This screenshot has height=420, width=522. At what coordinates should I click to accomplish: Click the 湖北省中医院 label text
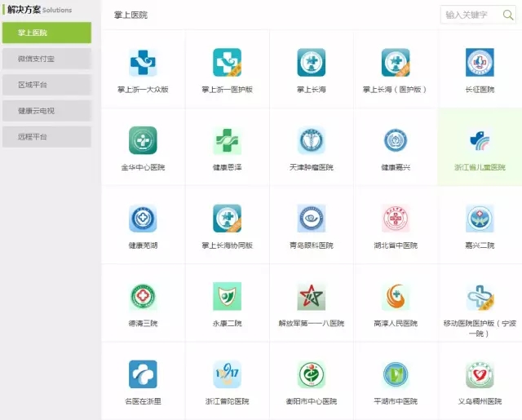(x=396, y=245)
